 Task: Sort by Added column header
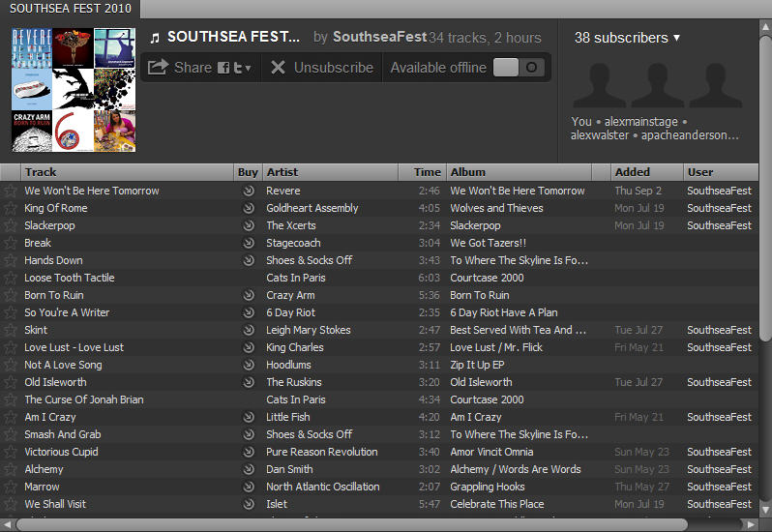647,172
